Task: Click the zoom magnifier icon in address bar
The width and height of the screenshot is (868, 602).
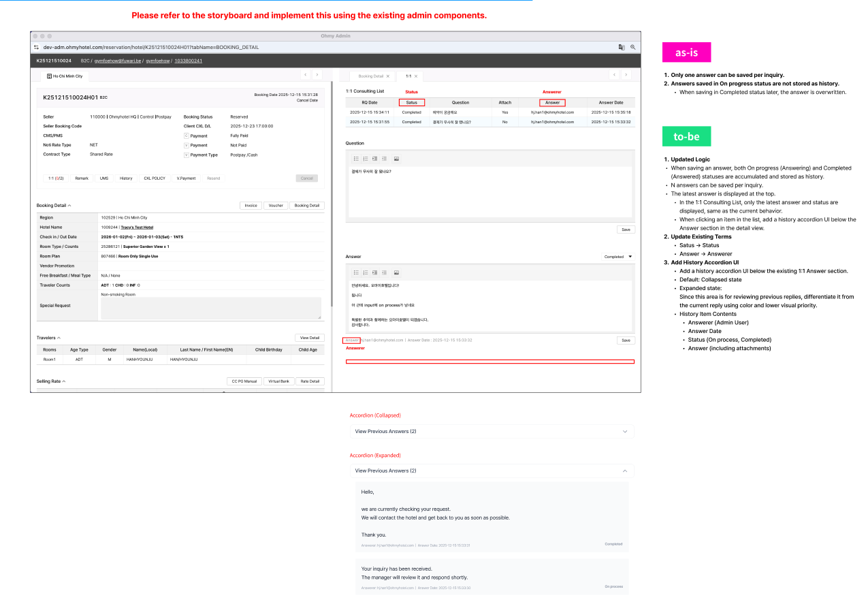Action: 632,47
